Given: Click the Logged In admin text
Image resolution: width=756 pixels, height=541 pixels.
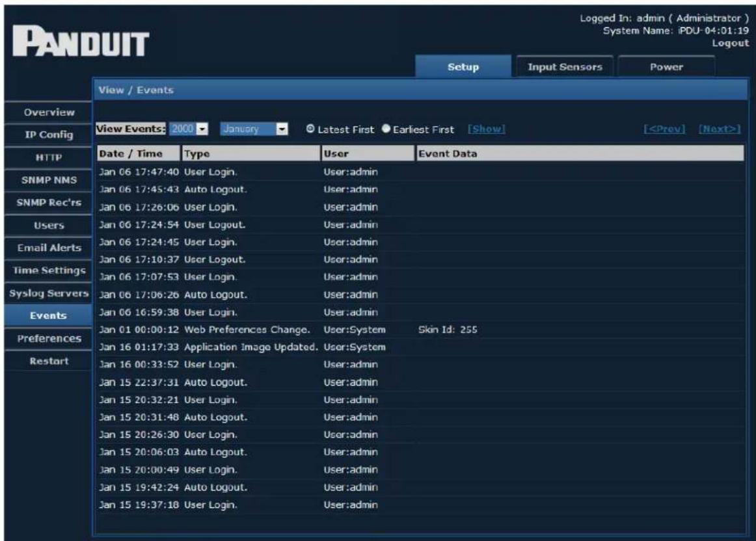Looking at the screenshot, I should coord(664,18).
